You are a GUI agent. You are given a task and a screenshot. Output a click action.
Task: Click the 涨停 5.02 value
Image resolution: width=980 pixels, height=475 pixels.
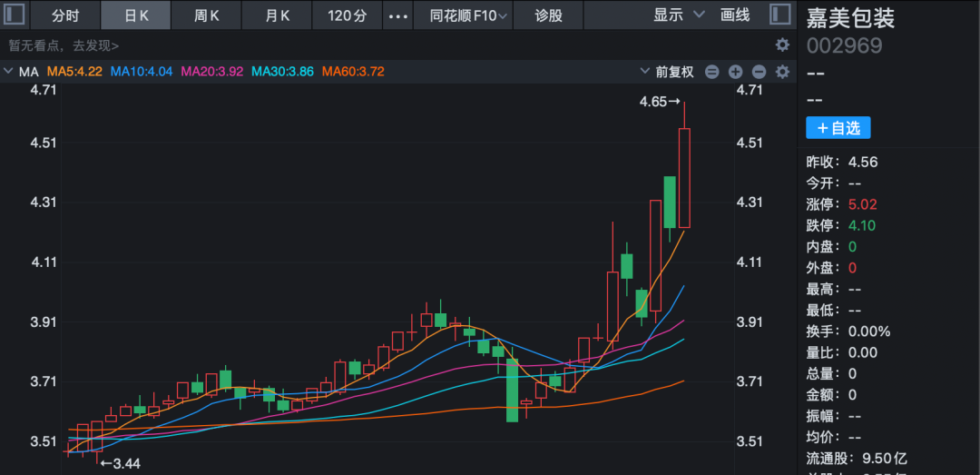(863, 204)
